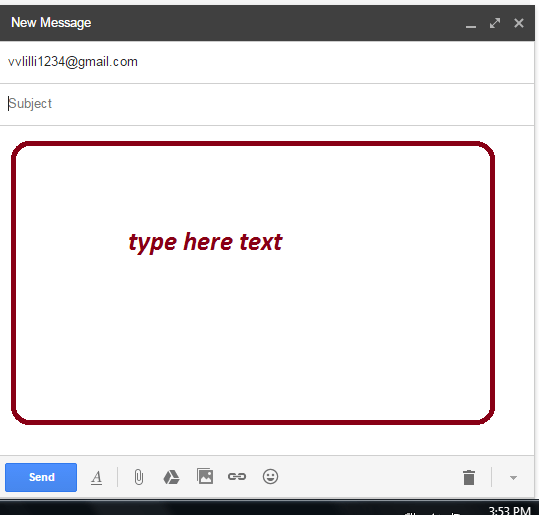The height and width of the screenshot is (515, 539).
Task: Discard draft with the trash icon
Action: (469, 477)
